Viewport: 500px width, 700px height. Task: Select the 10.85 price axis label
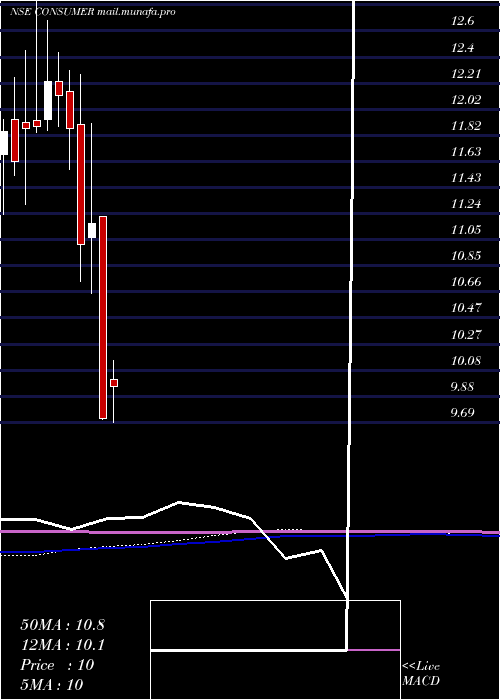click(466, 256)
